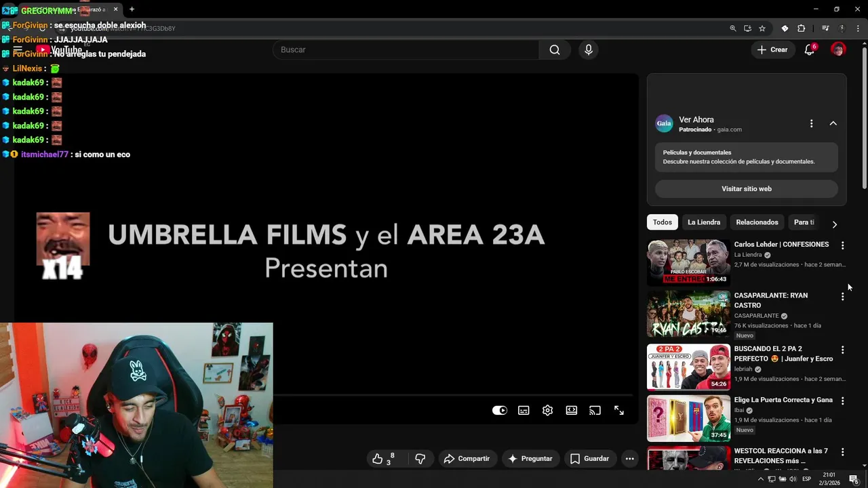Collapse the Gaia sponsored panel

(x=833, y=123)
